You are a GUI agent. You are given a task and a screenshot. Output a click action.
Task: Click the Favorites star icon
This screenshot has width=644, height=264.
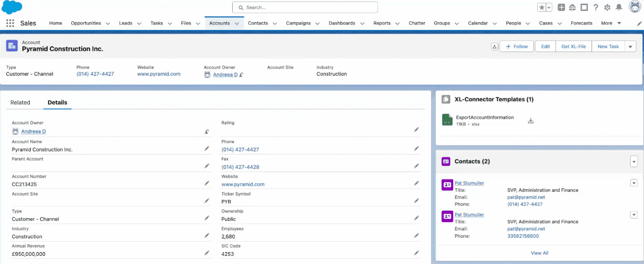tap(542, 7)
